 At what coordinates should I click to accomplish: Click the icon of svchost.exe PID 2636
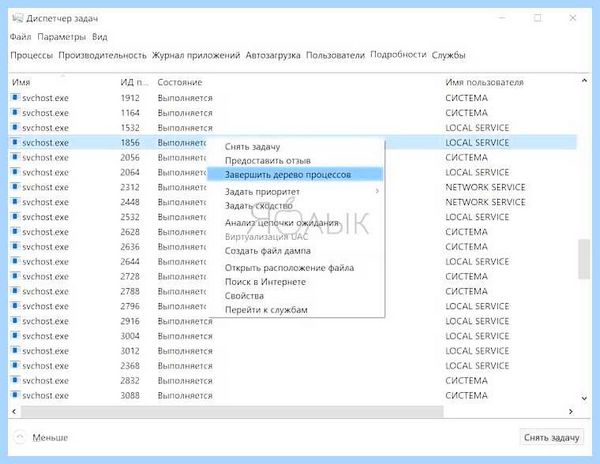[15, 246]
